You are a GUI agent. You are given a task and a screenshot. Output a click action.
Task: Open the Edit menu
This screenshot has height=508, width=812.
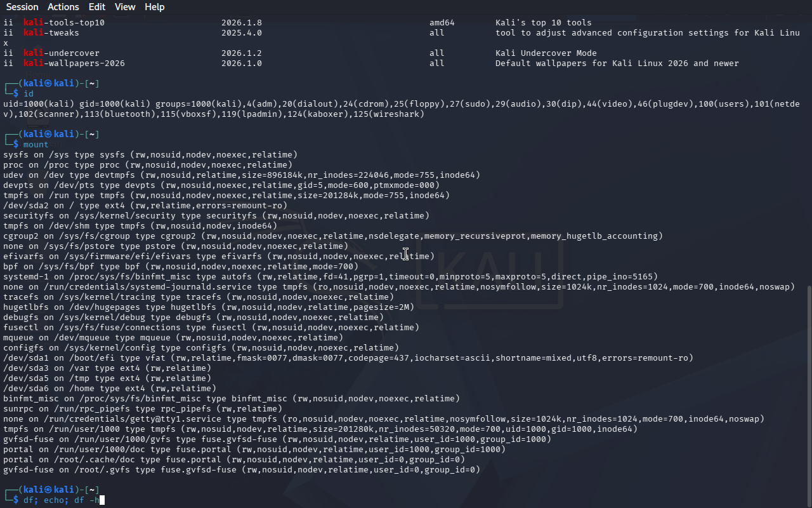coord(97,7)
